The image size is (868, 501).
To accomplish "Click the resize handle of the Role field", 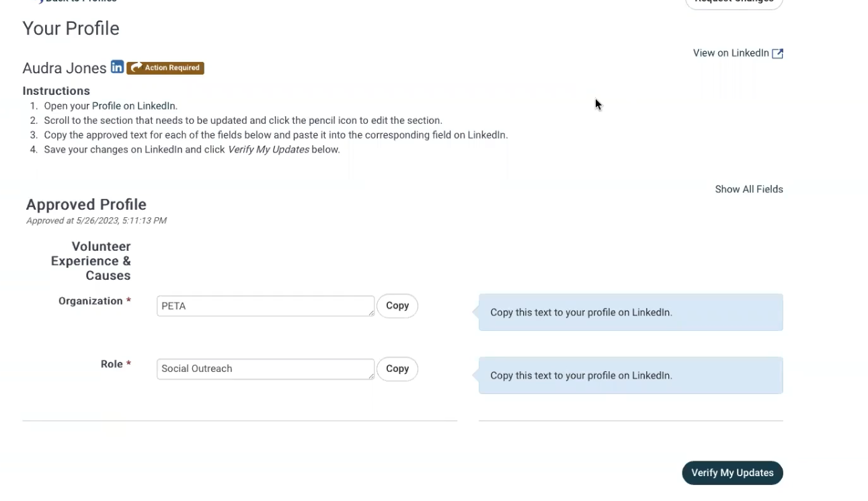I will pyautogui.click(x=371, y=376).
